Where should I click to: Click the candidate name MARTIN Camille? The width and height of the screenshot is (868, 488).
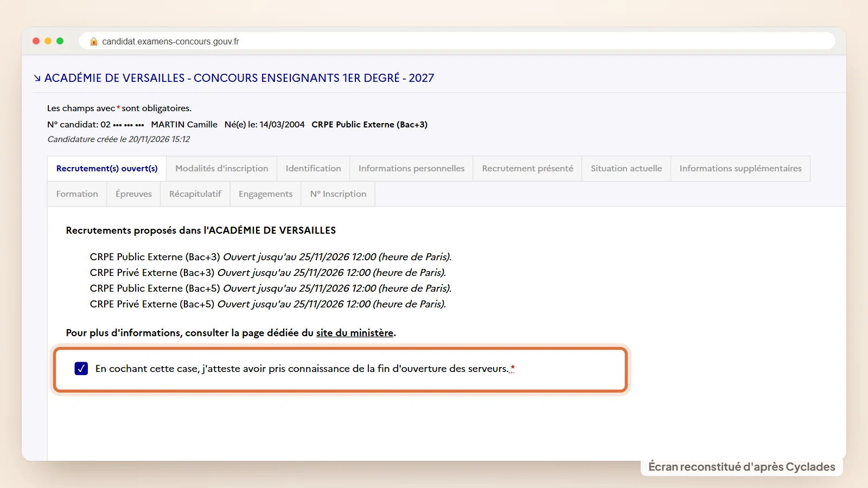point(184,125)
